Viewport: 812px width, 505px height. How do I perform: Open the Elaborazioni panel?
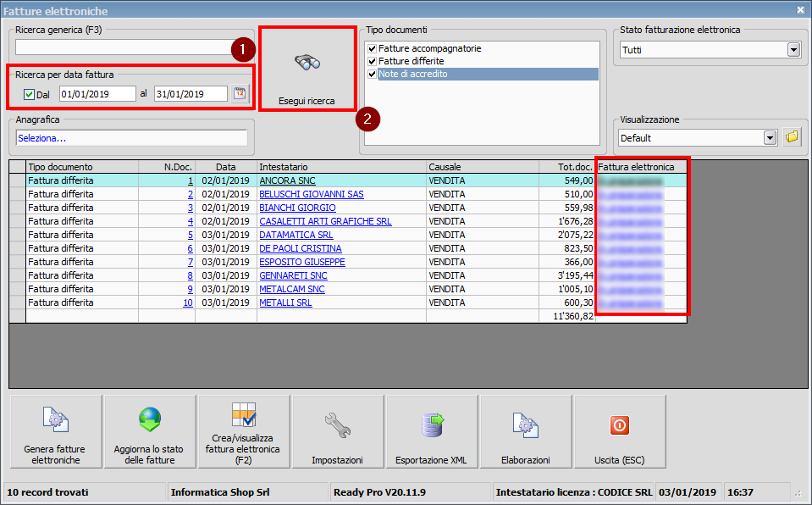click(525, 431)
